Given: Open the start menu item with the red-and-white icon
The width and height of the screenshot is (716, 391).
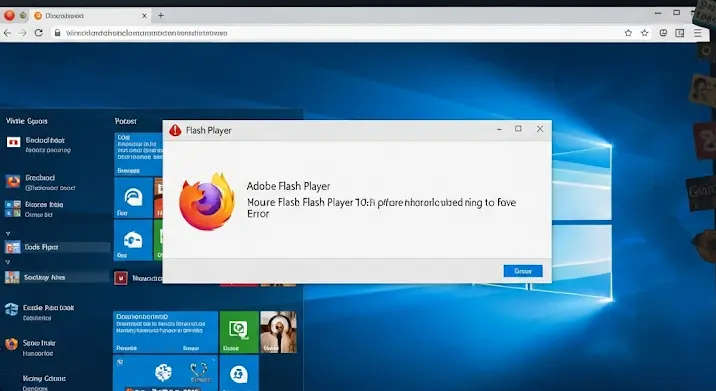Looking at the screenshot, I should 13,143.
